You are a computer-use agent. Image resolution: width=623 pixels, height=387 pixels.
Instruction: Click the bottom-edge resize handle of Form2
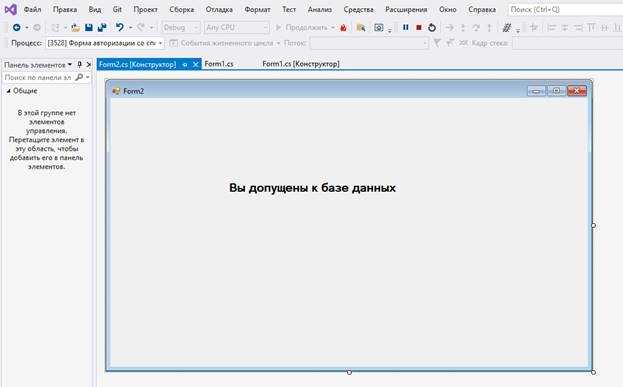tap(349, 372)
